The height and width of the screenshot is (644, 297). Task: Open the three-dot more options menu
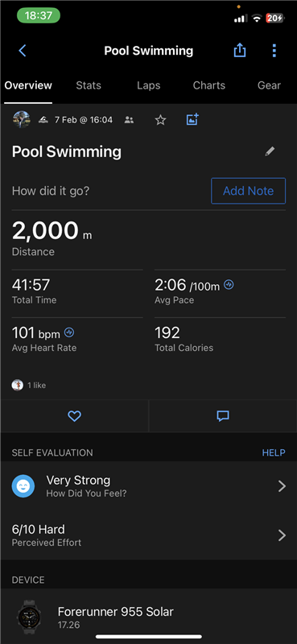pos(274,51)
